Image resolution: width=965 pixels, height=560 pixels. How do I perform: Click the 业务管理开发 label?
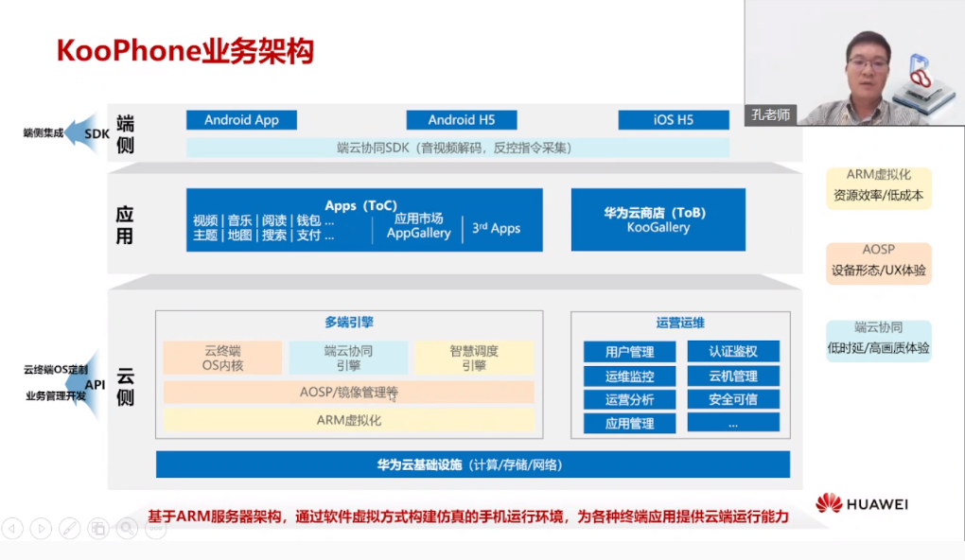tap(56, 395)
